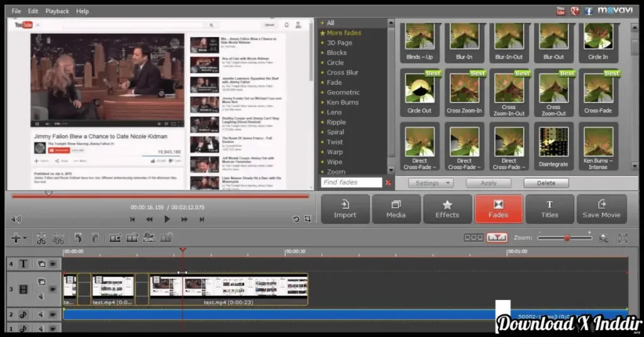
Task: Mute audio track 2
Action: click(x=41, y=315)
